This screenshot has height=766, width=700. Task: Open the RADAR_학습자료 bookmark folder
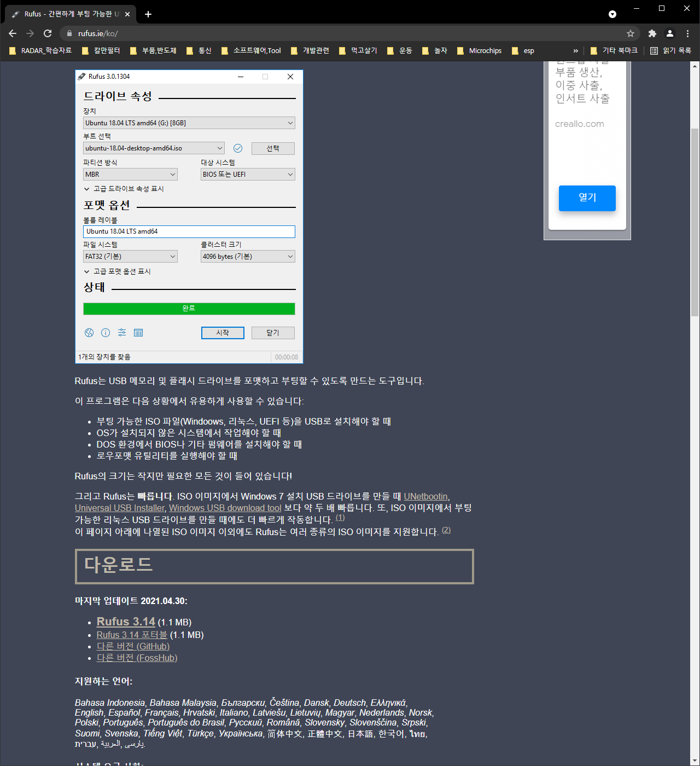point(40,50)
